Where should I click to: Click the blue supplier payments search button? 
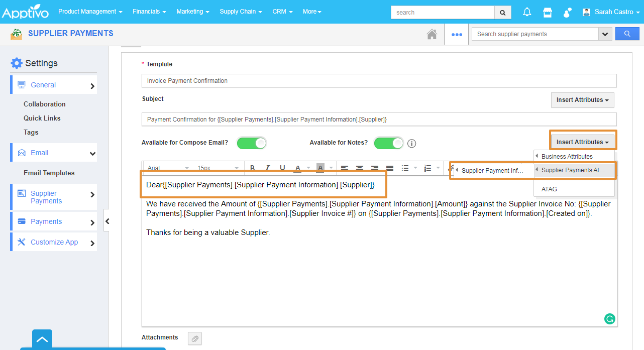click(627, 34)
